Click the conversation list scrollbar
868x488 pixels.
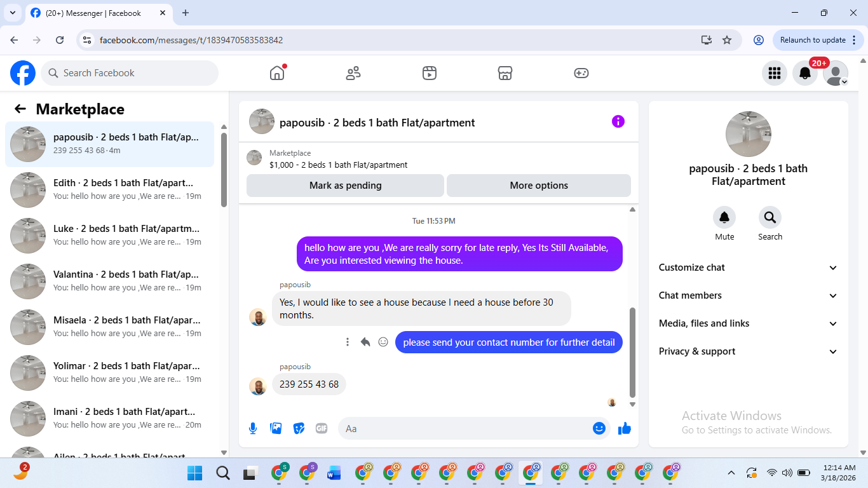point(224,169)
